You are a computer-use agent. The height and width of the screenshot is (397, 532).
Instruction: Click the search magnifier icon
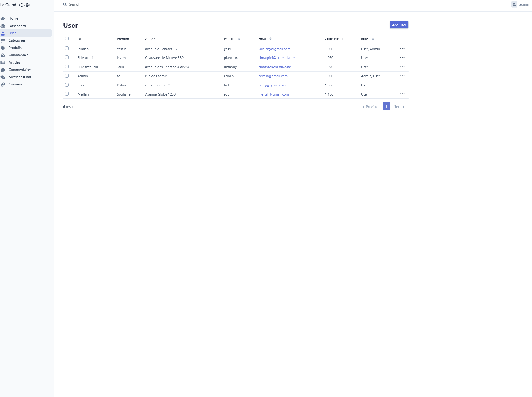[65, 4]
